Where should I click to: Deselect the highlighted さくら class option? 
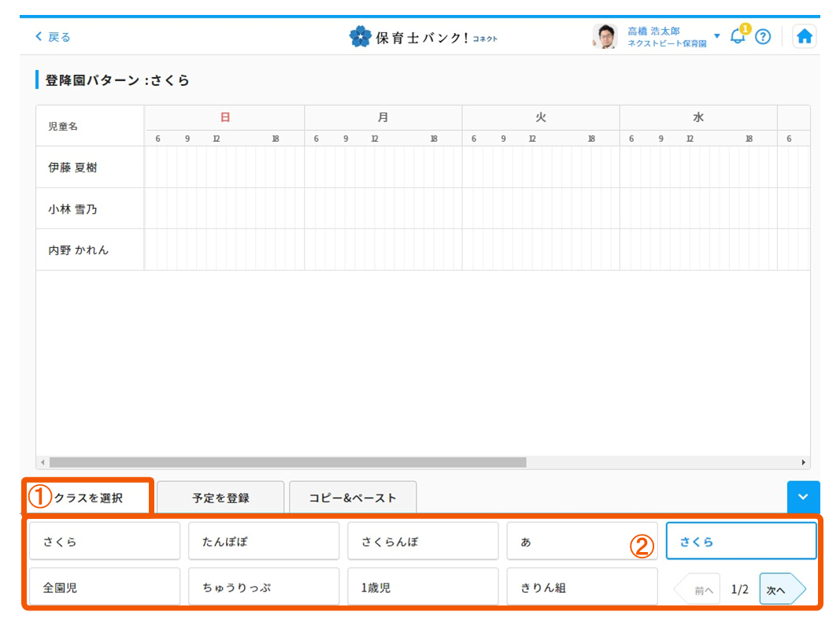coord(740,540)
